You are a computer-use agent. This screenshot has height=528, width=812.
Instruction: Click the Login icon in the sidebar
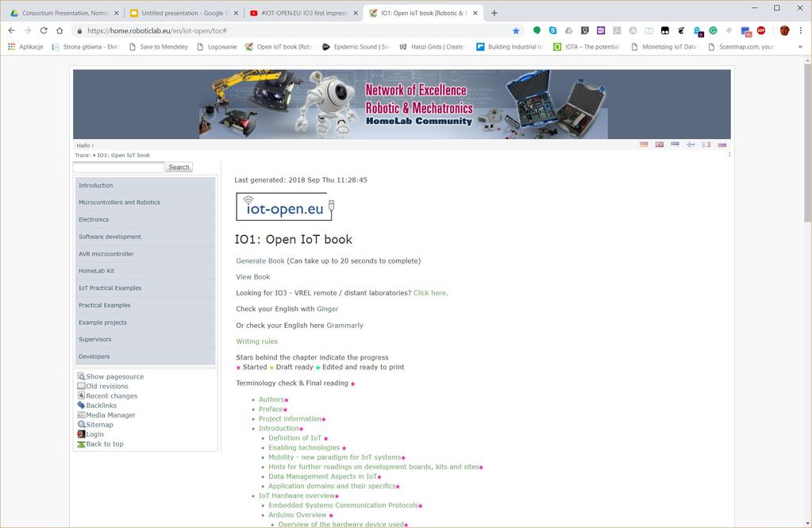[x=81, y=434]
